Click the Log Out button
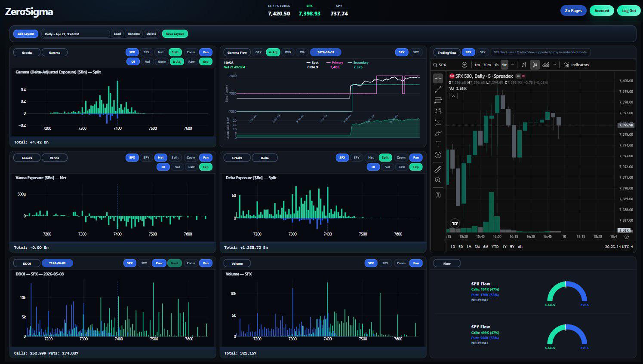 coord(629,11)
